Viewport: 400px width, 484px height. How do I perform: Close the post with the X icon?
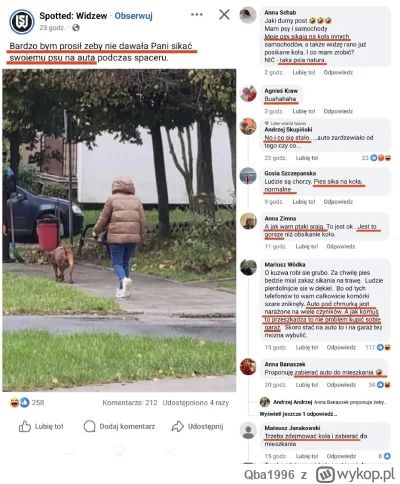[x=224, y=14]
